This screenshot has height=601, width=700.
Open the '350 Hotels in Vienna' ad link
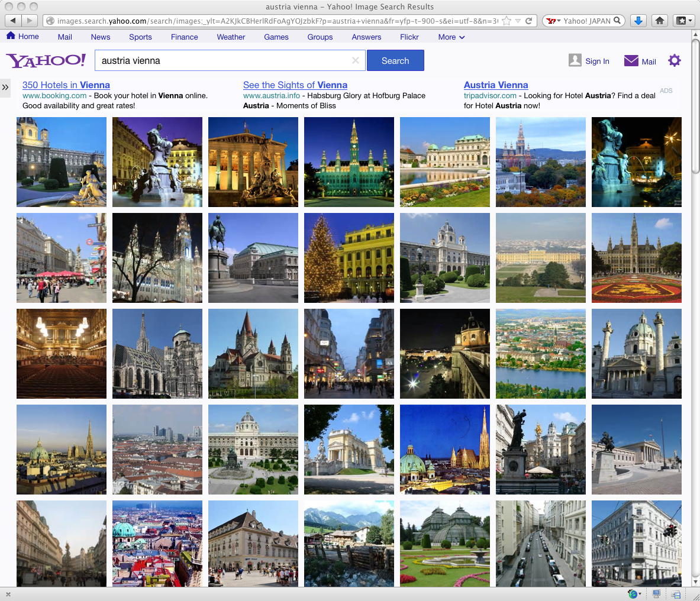pyautogui.click(x=66, y=85)
